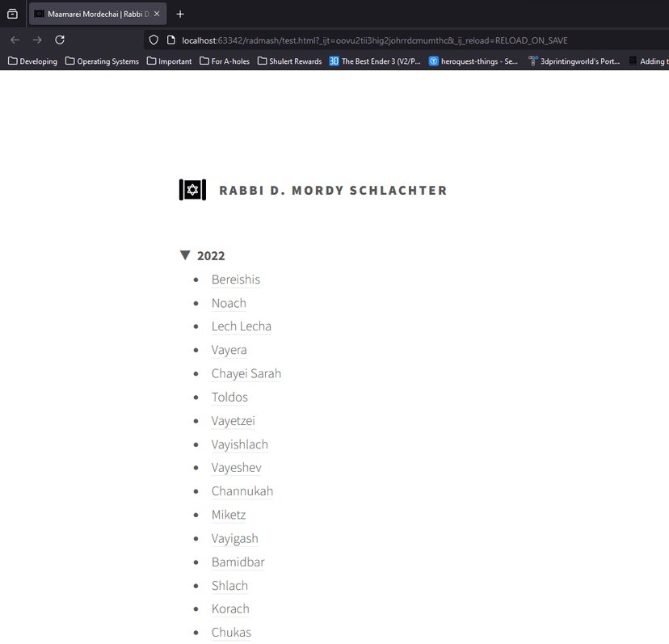
Task: Open the Vayigash link
Action: coord(234,539)
